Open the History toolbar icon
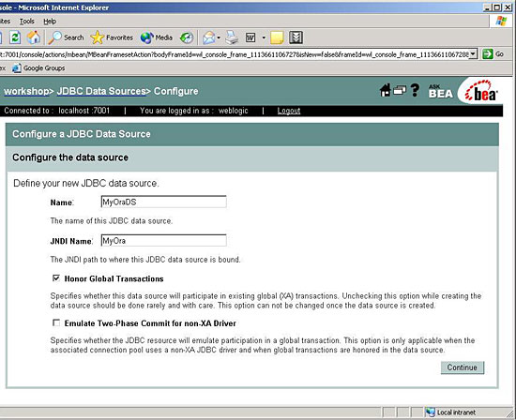The height and width of the screenshot is (420, 516). 187,37
